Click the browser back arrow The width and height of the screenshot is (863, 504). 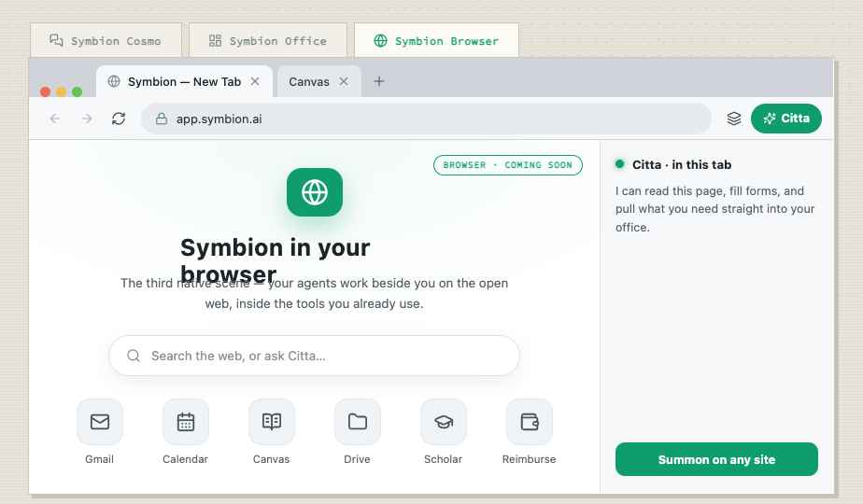click(x=55, y=119)
